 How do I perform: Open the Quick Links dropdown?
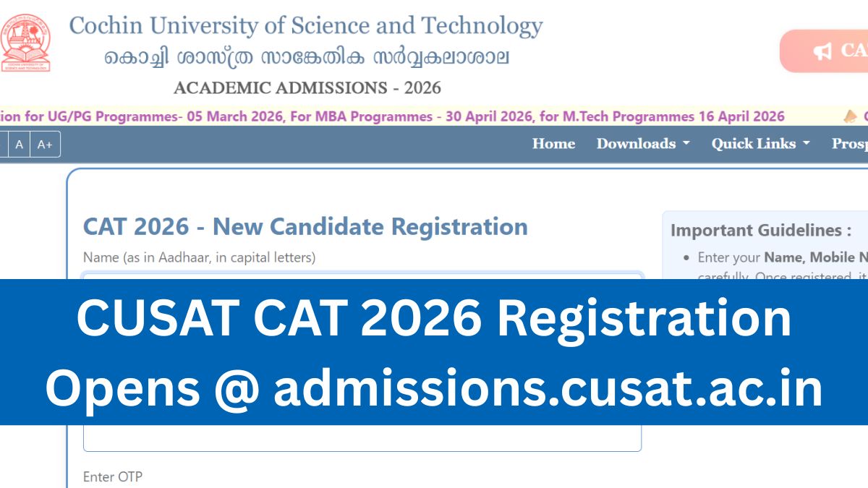tap(759, 143)
